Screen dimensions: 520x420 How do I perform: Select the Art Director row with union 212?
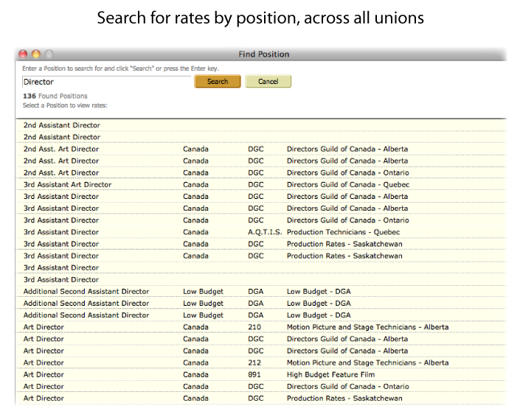click(x=261, y=363)
